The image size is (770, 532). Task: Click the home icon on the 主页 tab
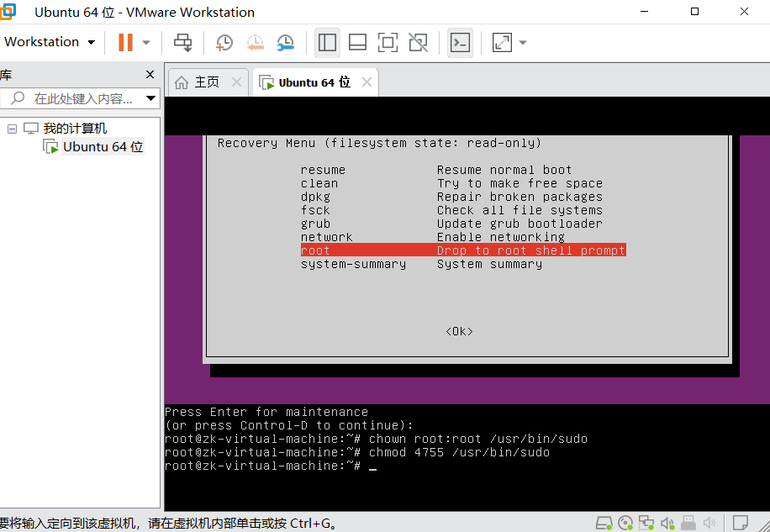(x=182, y=82)
